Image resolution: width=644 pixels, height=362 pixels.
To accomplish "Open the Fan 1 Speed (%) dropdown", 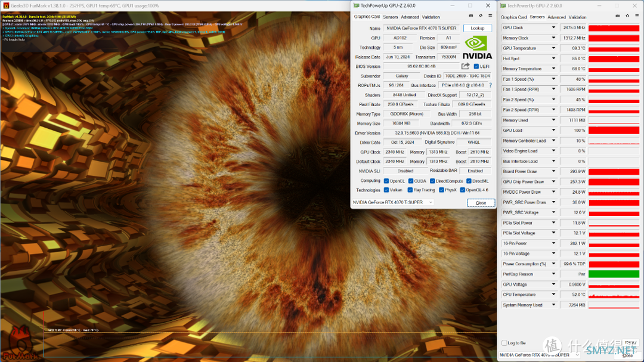I will pos(553,79).
